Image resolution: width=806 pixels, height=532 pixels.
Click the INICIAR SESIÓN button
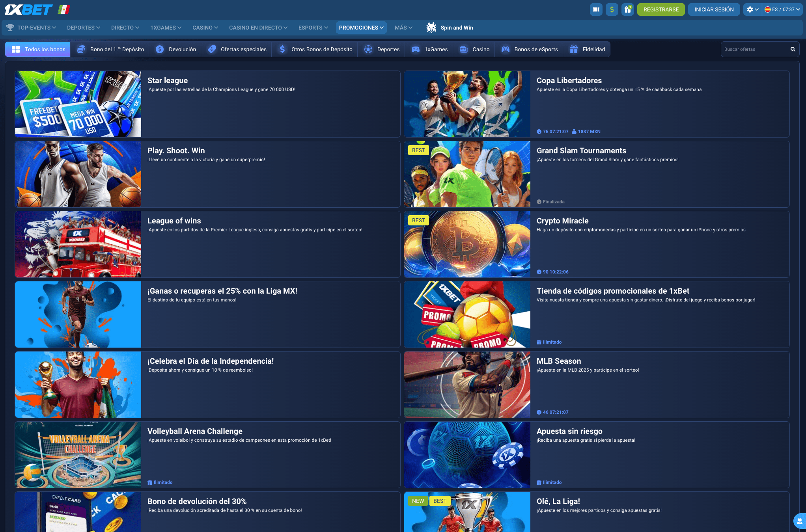click(714, 9)
